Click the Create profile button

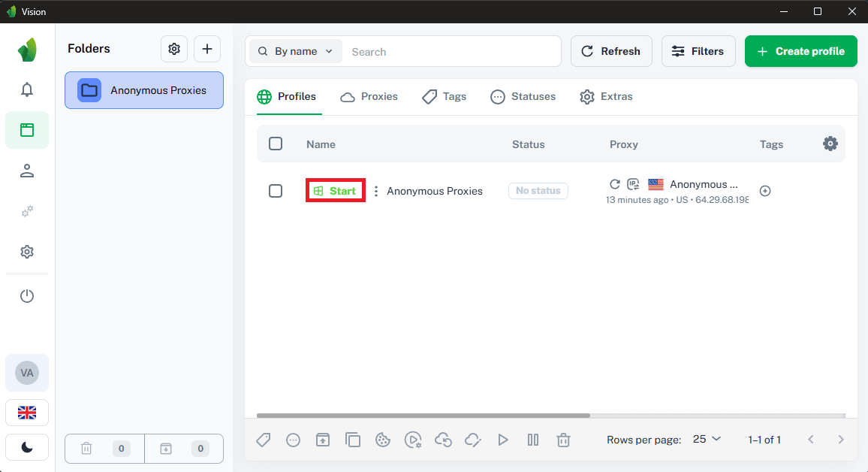coord(800,51)
